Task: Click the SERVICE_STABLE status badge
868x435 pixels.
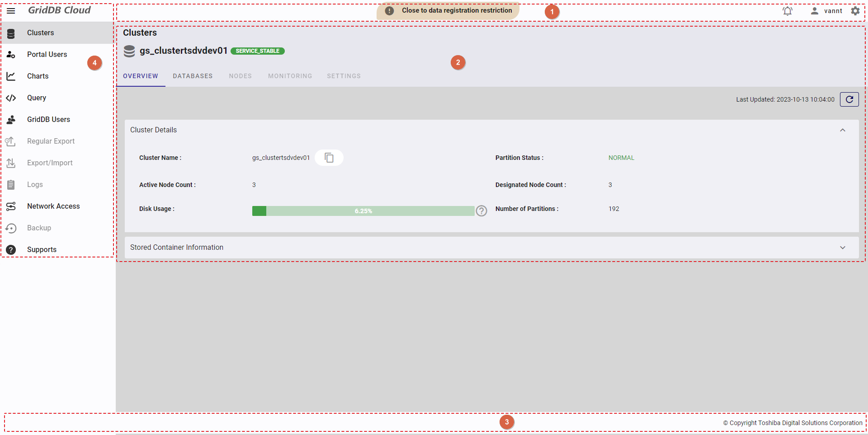Action: [x=258, y=51]
